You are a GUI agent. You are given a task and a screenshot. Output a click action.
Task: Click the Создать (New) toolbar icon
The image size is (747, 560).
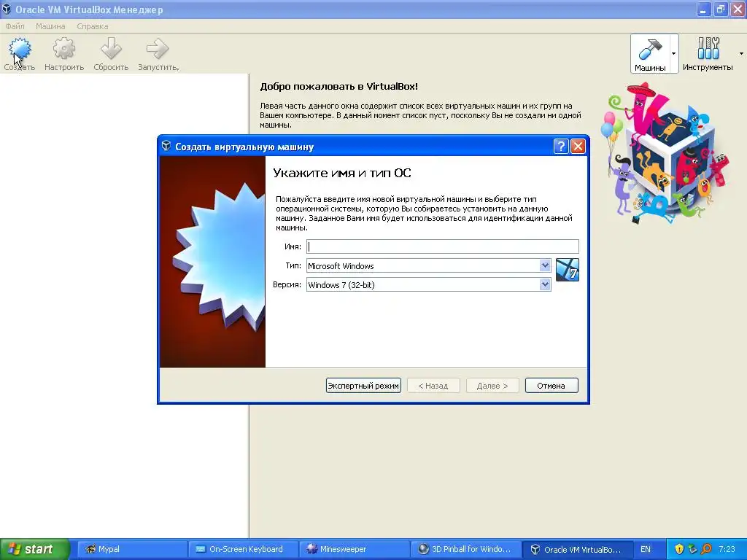20,49
